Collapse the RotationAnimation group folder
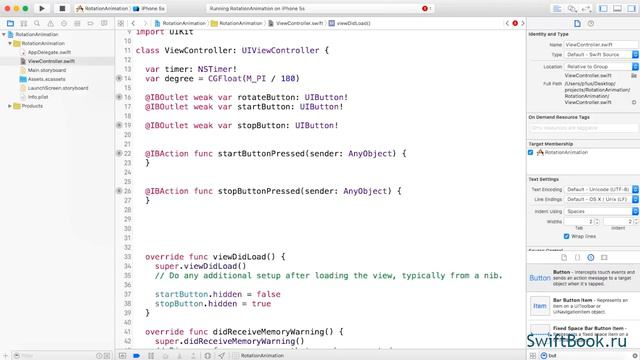Image resolution: width=640 pixels, height=360 pixels. 10,43
